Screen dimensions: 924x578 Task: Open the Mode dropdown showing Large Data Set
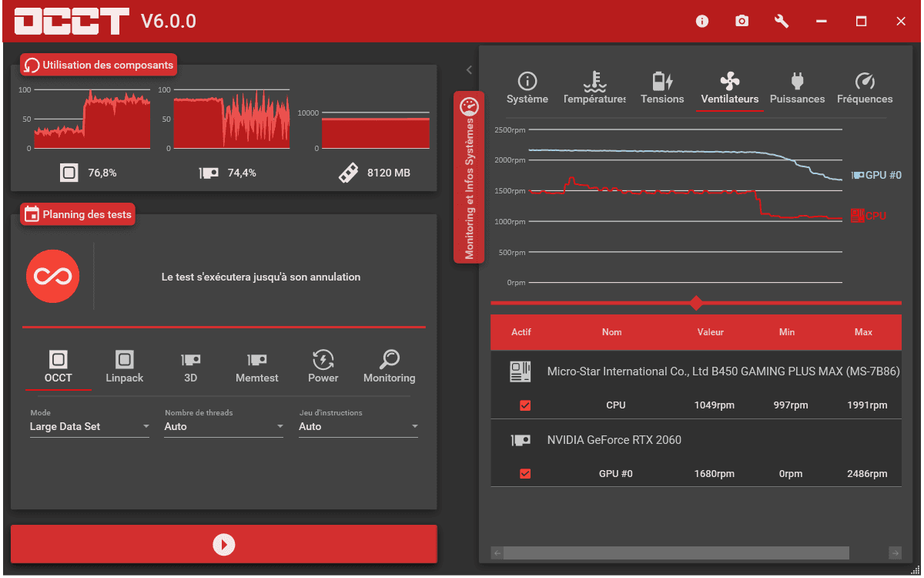pos(90,426)
